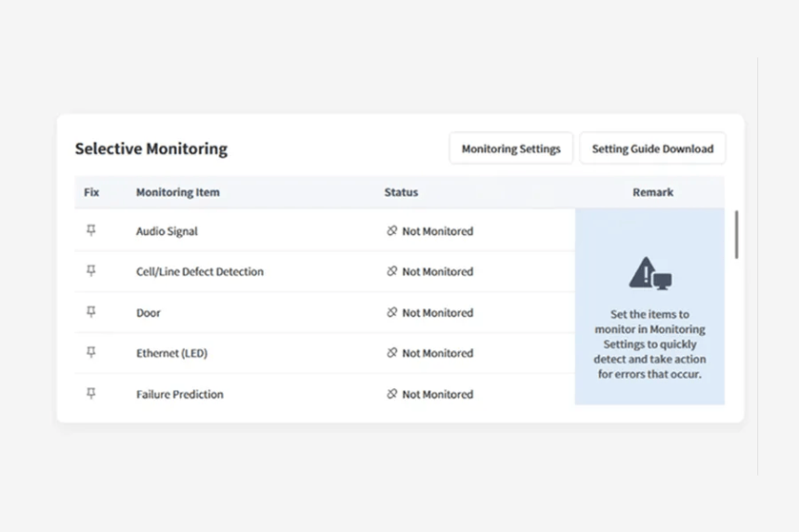Pin the Ethernet (LED) row
The width and height of the screenshot is (799, 532).
(91, 352)
